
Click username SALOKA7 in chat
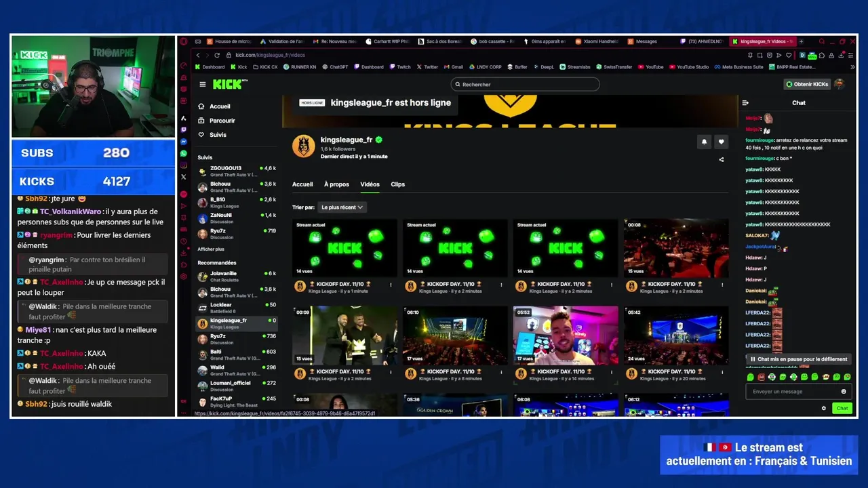[756, 235]
